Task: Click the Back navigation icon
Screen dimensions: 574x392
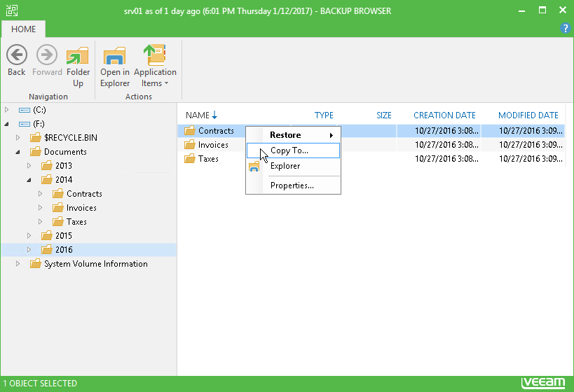Action: [17, 55]
